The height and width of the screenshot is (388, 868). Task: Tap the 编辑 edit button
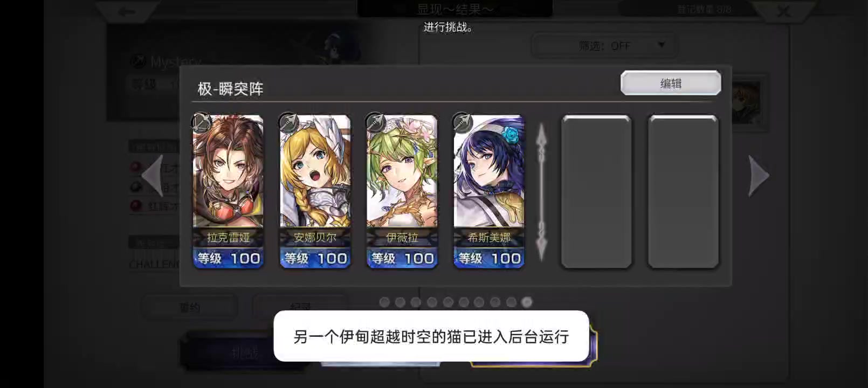(x=671, y=83)
